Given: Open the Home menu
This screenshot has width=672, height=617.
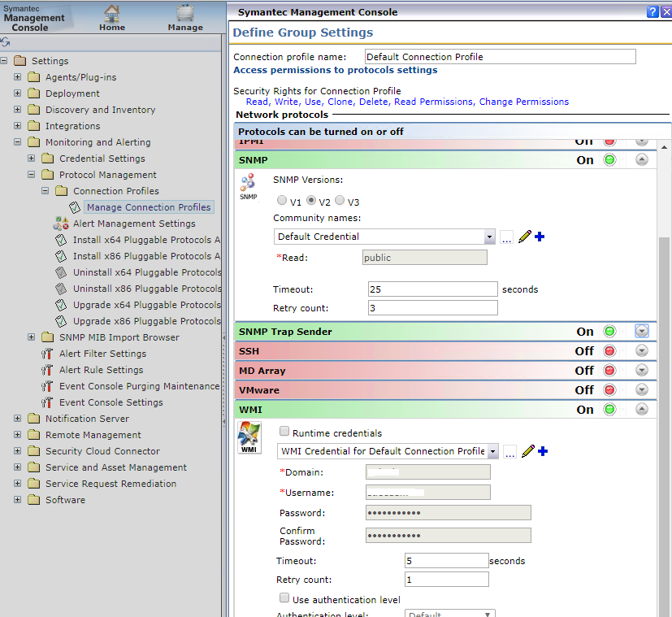Looking at the screenshot, I should [x=112, y=18].
